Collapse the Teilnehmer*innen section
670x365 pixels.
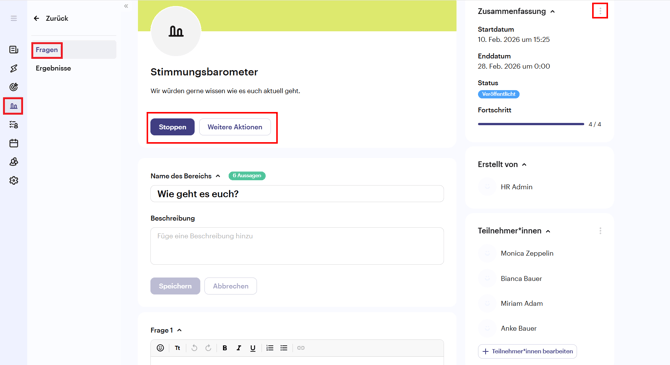[548, 231]
